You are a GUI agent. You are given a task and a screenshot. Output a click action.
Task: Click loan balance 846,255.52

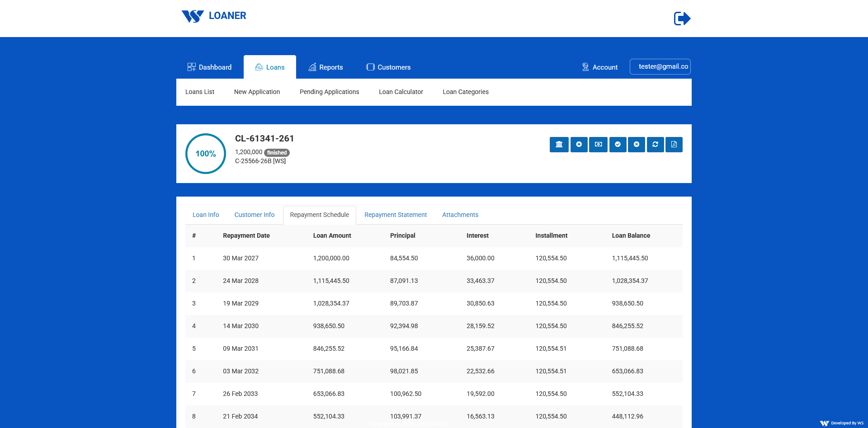pyautogui.click(x=628, y=326)
